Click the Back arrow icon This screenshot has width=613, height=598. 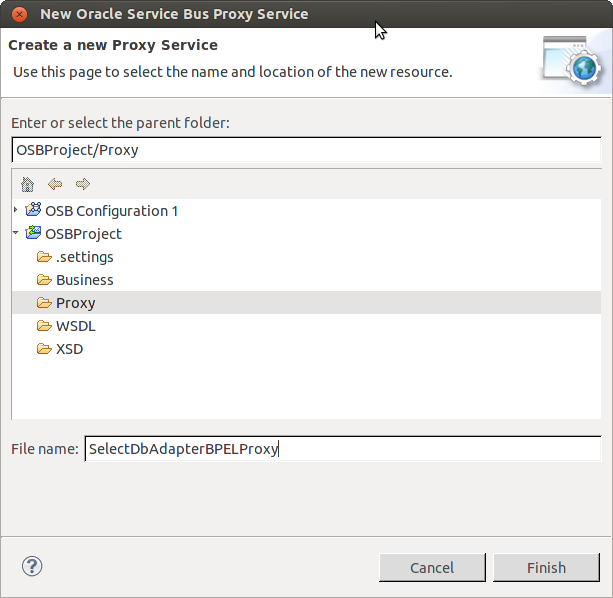55,184
